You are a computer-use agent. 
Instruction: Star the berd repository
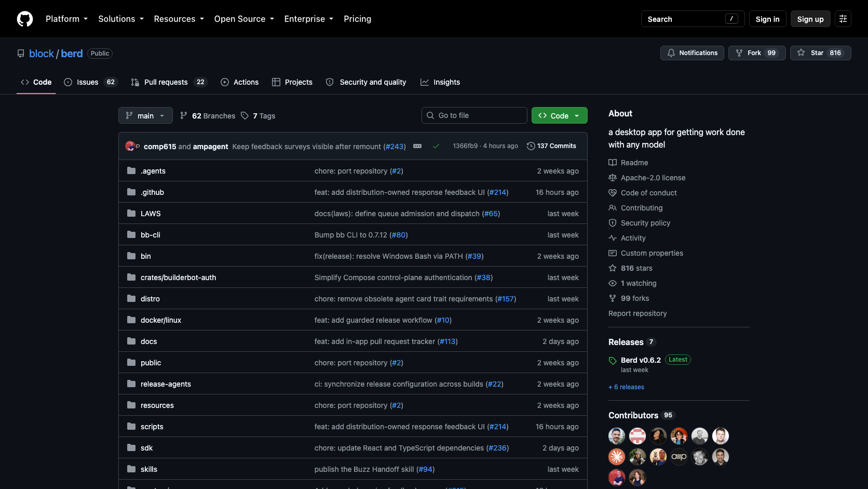[821, 53]
